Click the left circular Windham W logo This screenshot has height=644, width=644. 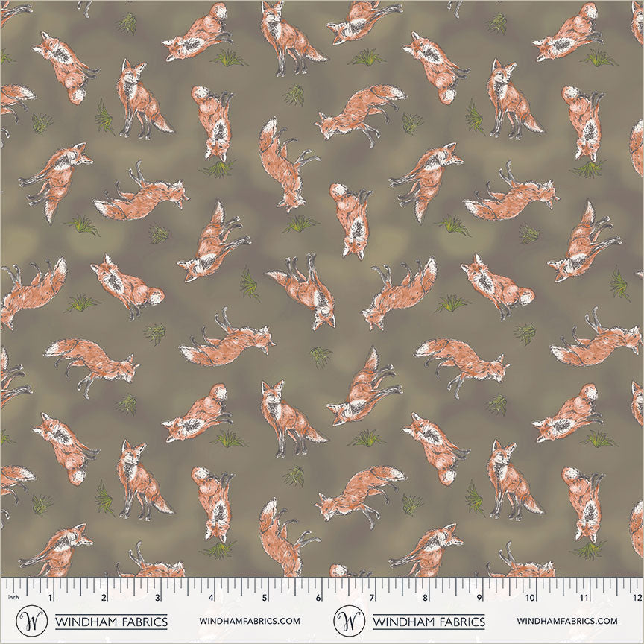(x=31, y=620)
